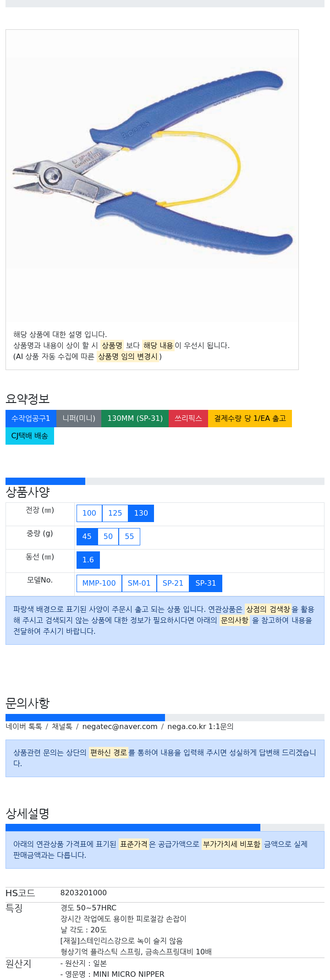Click the 니퍼(미니) tag

click(79, 418)
